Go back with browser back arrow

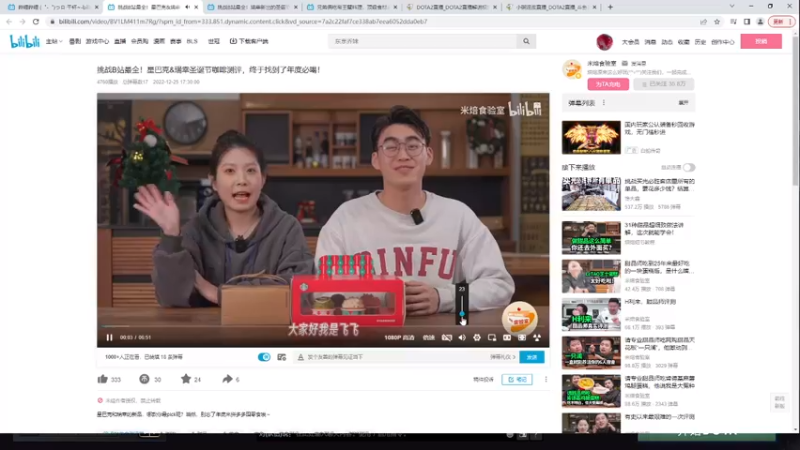(x=9, y=21)
